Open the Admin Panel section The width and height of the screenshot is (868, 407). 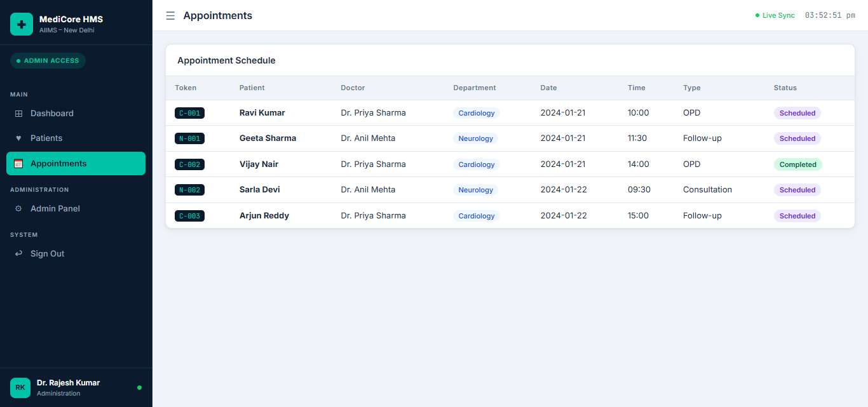tap(76, 209)
